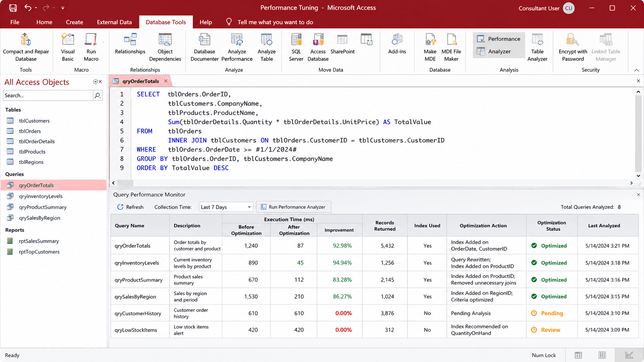Select the qryOrderTotals document tab
644x362 pixels.
[141, 81]
